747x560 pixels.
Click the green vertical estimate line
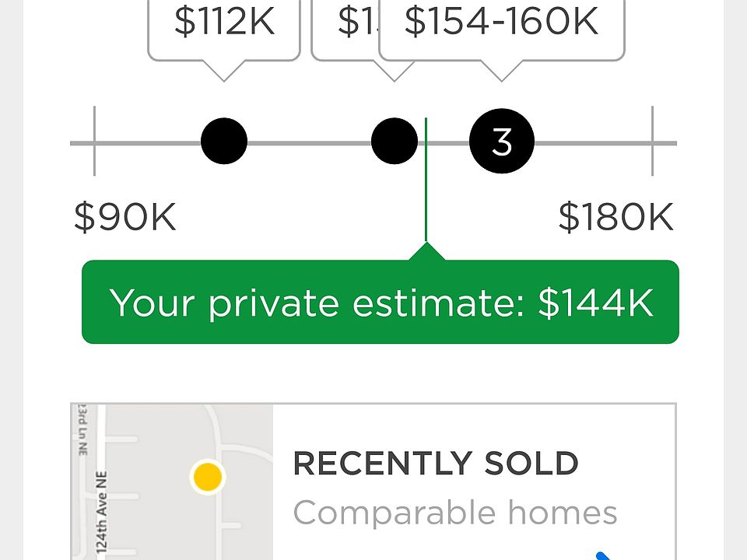[426, 180]
